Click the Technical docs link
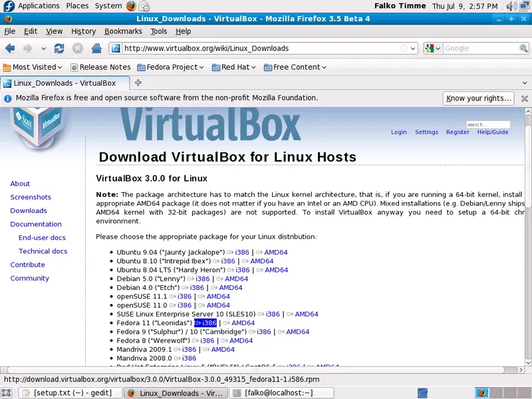 (x=43, y=251)
